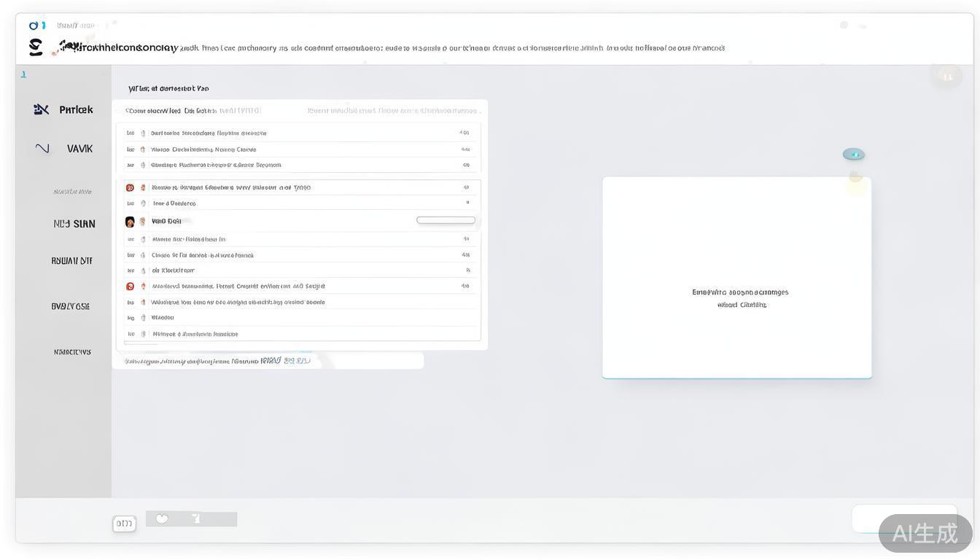Screen dimensions: 980x560
Task: Select the third sidebar text item below NUJ SIAN
Action: coord(72,351)
